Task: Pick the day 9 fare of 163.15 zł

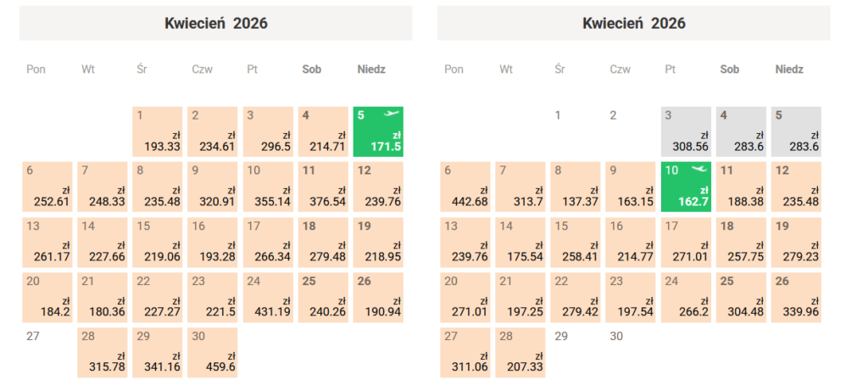Action: click(x=631, y=187)
